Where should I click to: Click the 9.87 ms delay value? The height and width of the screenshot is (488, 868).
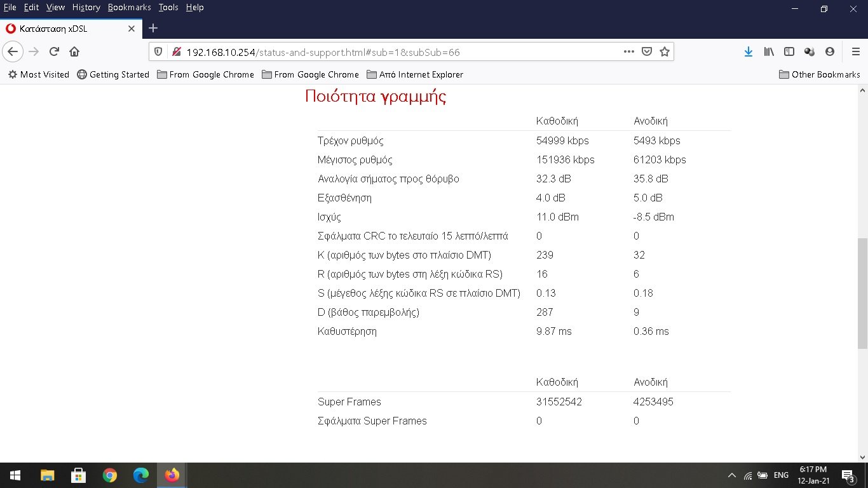[554, 331]
